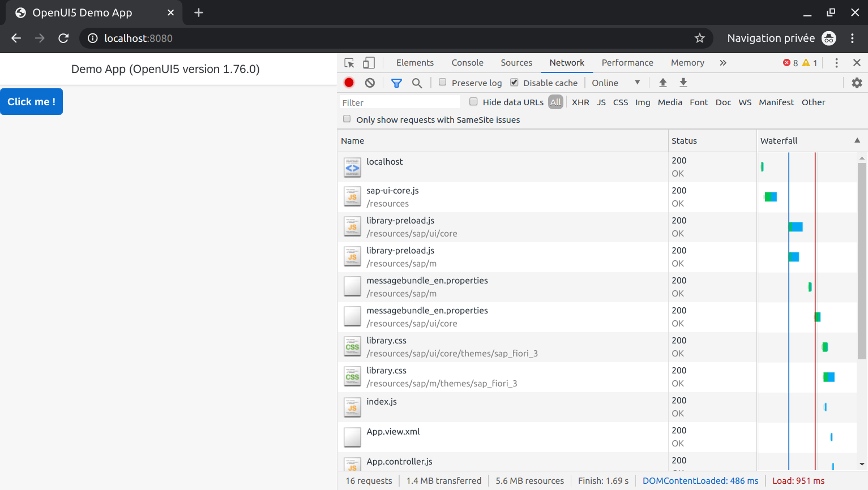Sort by the Name column header
This screenshot has width=868, height=490.
(503, 140)
